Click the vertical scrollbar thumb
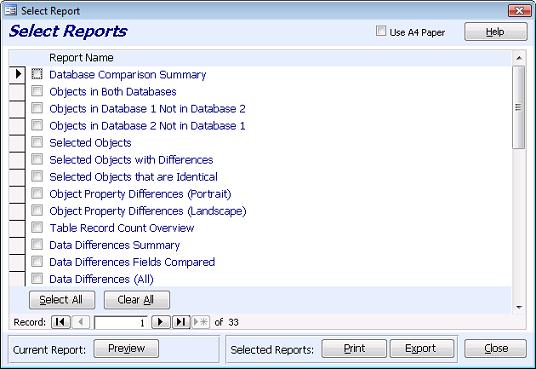 [519, 107]
